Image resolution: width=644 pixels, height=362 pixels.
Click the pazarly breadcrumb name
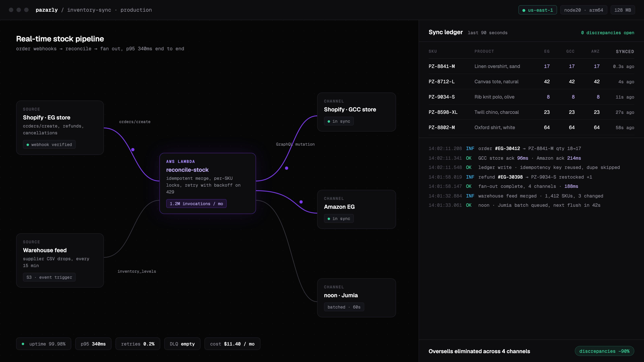[x=46, y=10]
